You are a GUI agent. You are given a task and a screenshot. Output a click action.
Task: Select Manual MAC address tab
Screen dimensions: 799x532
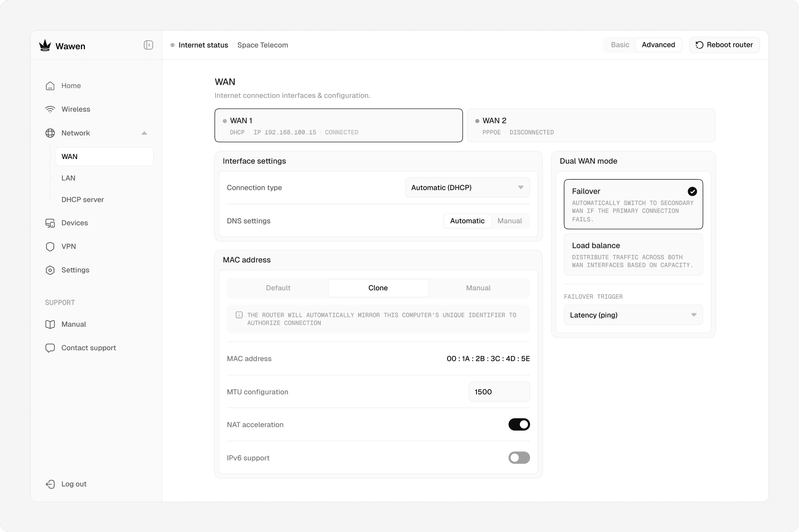coord(478,288)
